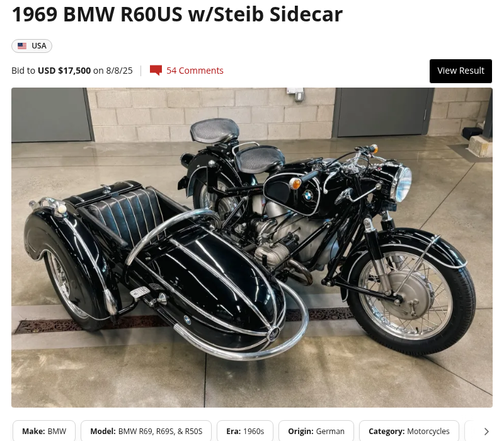Click the 1969 BMW R60US listing title
Screen dimensions: 504x441
(x=177, y=14)
